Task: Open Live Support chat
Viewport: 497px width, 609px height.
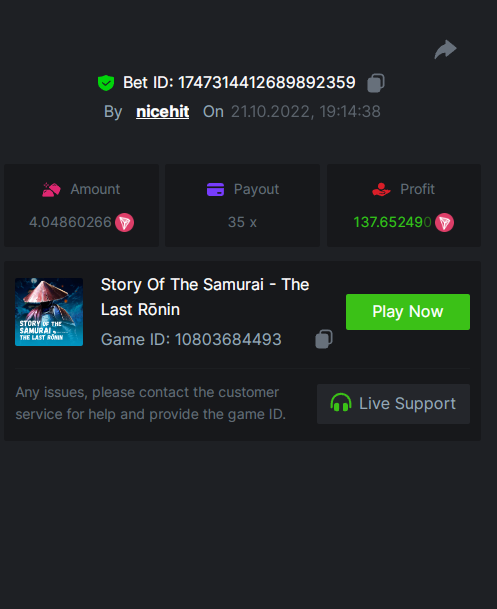Action: [393, 404]
